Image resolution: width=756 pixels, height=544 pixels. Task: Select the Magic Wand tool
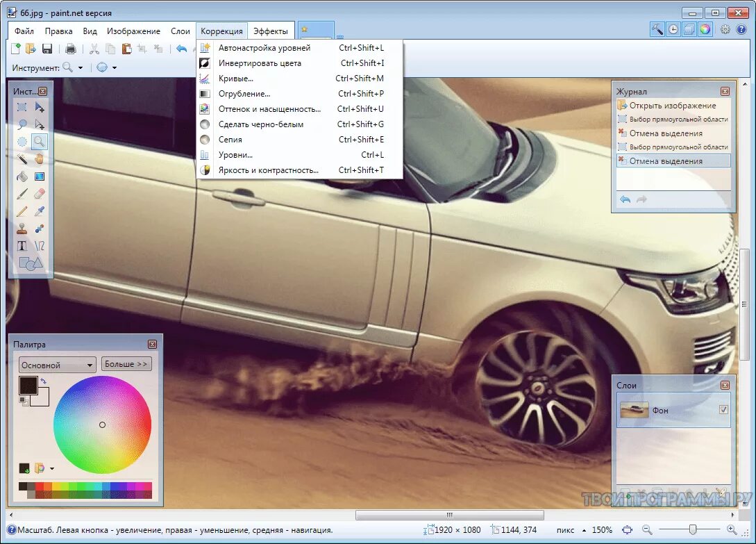pos(22,159)
